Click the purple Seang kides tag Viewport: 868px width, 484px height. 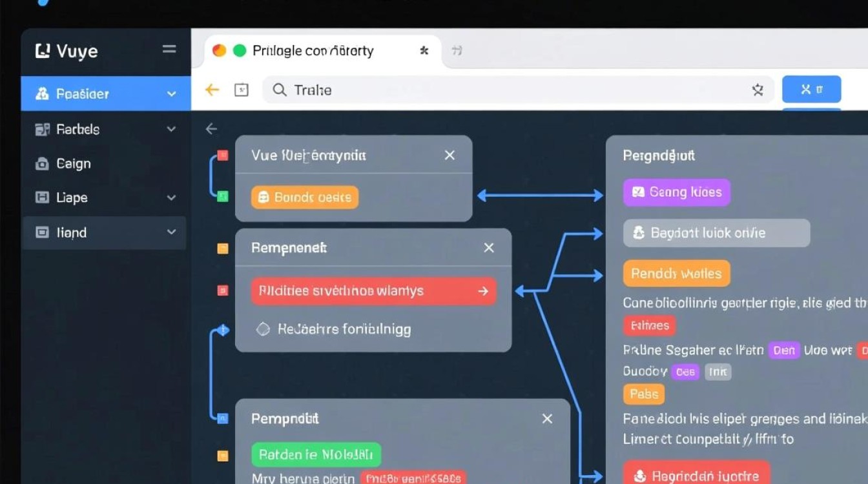coord(676,192)
